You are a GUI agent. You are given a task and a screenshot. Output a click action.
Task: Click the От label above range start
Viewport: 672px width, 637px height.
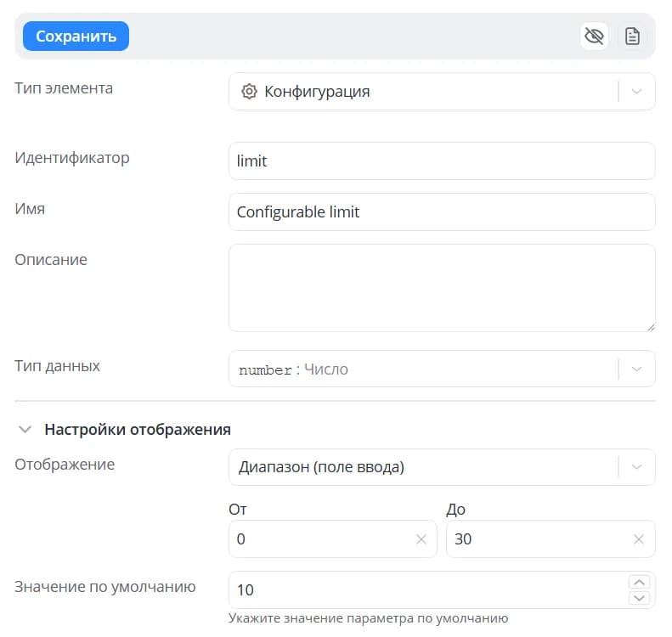point(238,510)
